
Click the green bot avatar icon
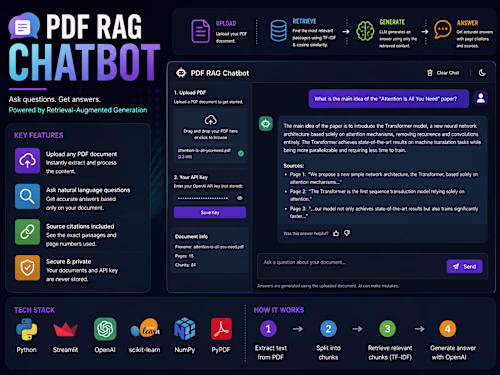[x=266, y=124]
